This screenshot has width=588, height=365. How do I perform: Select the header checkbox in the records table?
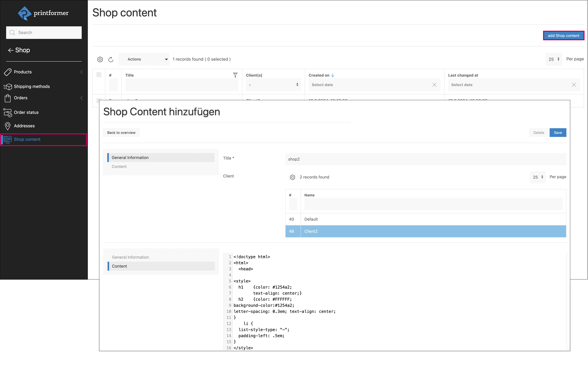(x=99, y=75)
